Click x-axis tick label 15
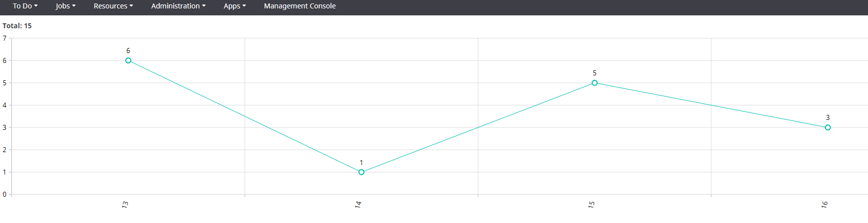This screenshot has width=868, height=223. click(x=592, y=204)
